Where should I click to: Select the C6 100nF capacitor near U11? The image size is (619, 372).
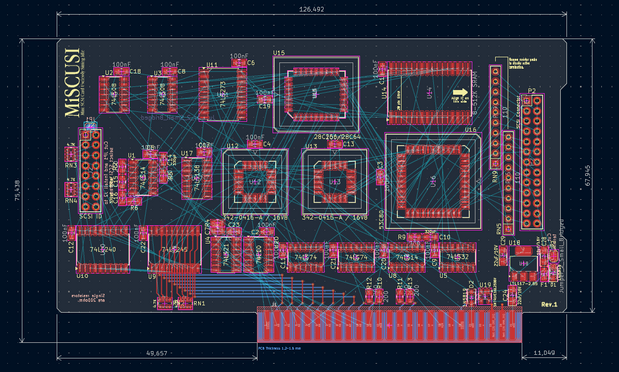238,63
